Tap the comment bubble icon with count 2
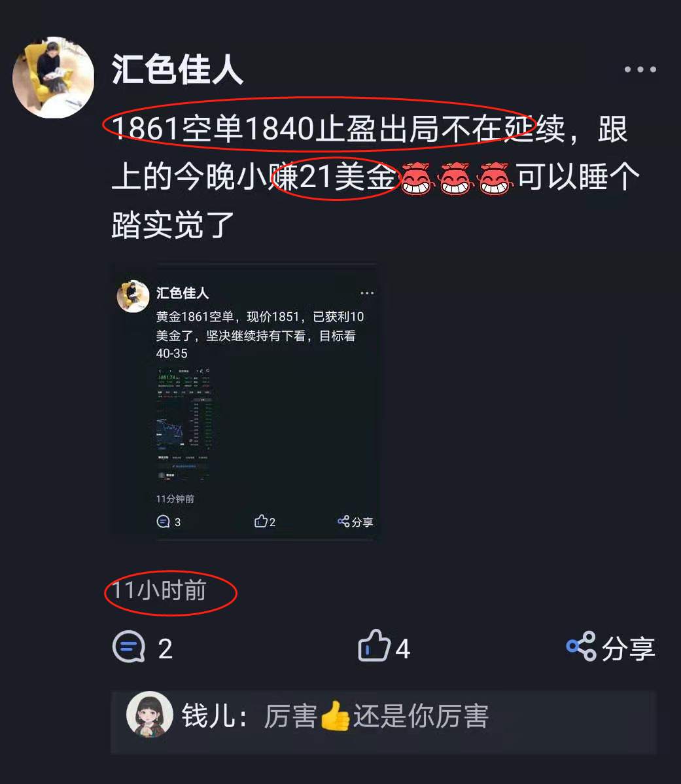This screenshot has height=784, width=681. [129, 647]
